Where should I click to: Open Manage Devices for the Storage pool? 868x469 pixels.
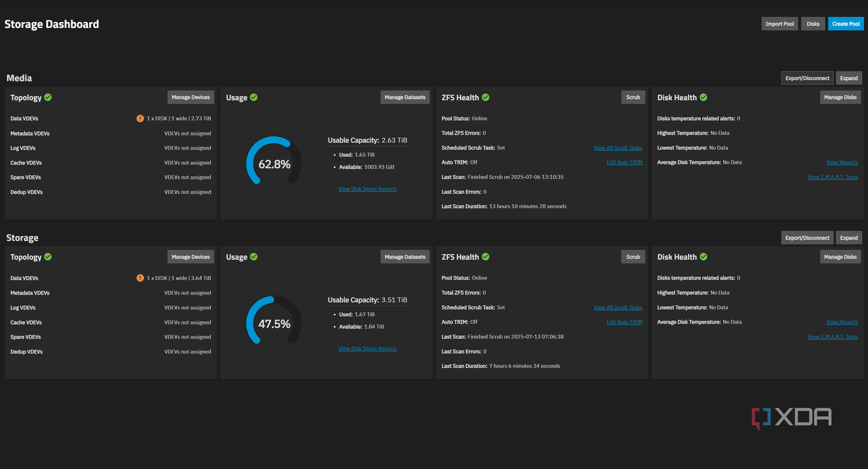(x=191, y=257)
